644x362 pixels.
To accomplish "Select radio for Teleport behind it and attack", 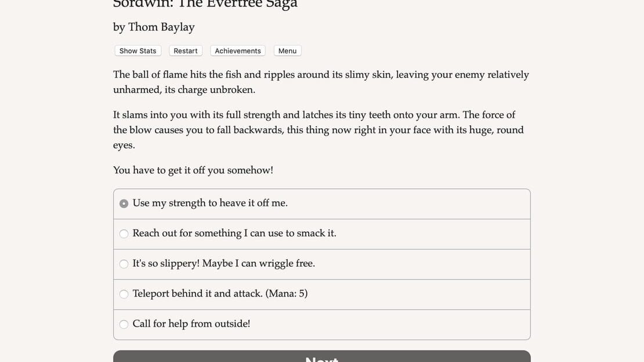I will (124, 294).
